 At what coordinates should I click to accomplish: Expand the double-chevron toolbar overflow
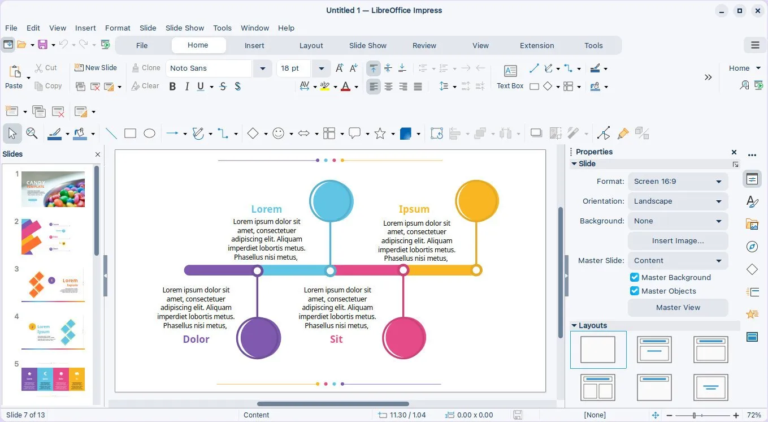pos(708,77)
